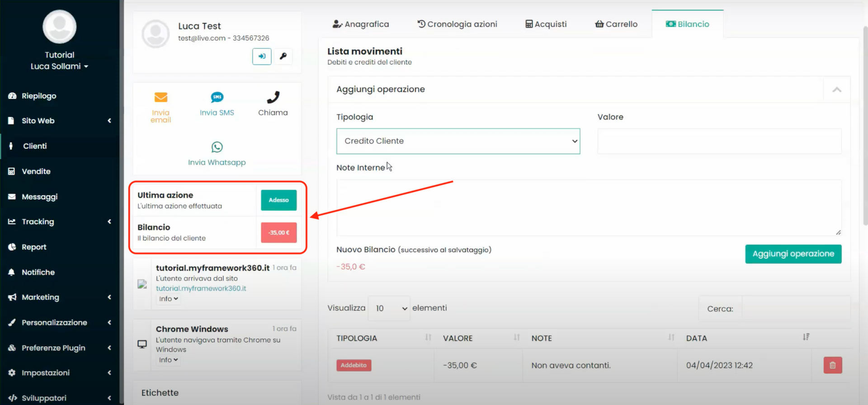Open the Cronologia azioni tab
Screen dimensions: 868x405
(457, 24)
